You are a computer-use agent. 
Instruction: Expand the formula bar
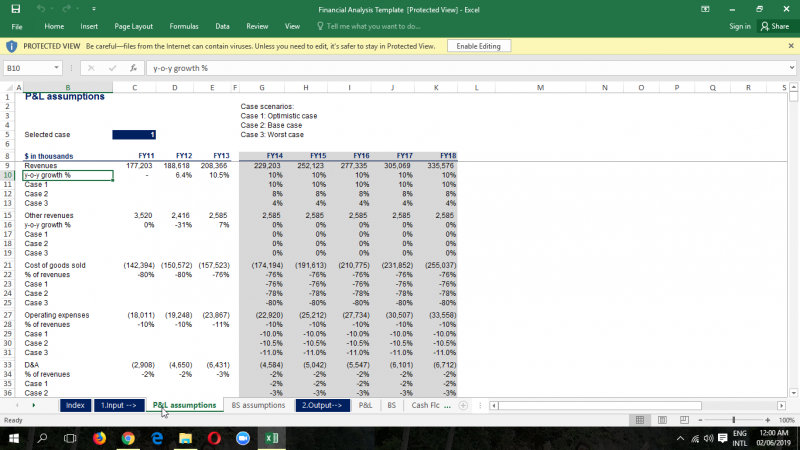[791, 68]
